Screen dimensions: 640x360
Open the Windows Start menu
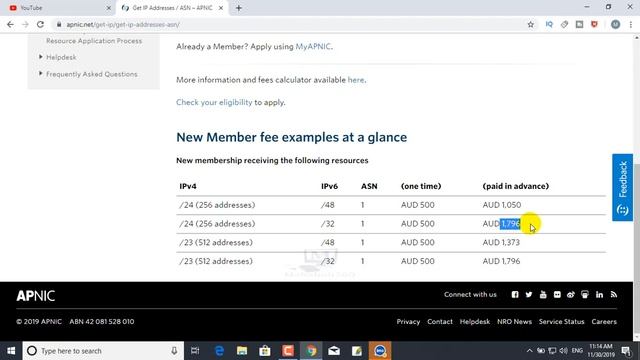tap(11, 351)
